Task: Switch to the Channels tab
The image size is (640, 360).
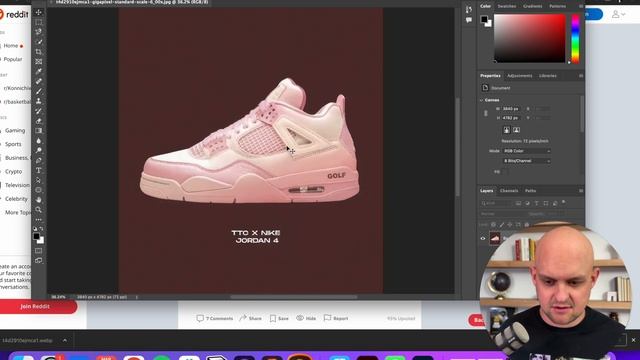Action: coord(509,191)
